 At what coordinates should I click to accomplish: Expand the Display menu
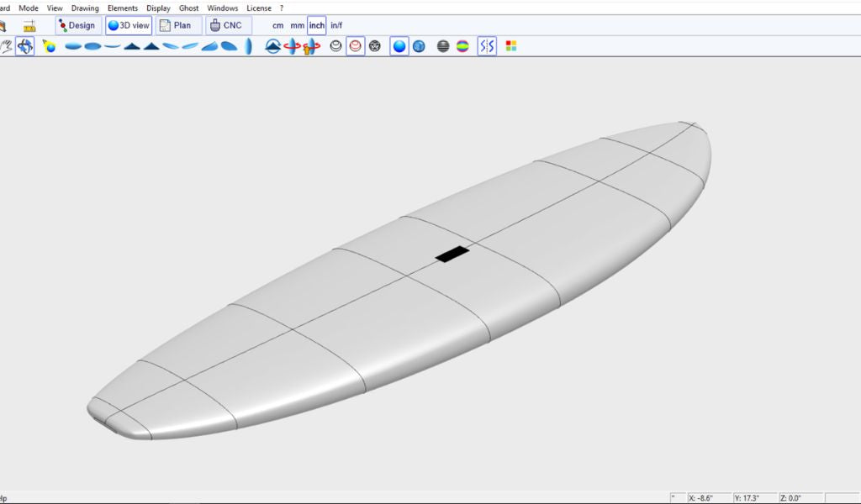tap(158, 8)
